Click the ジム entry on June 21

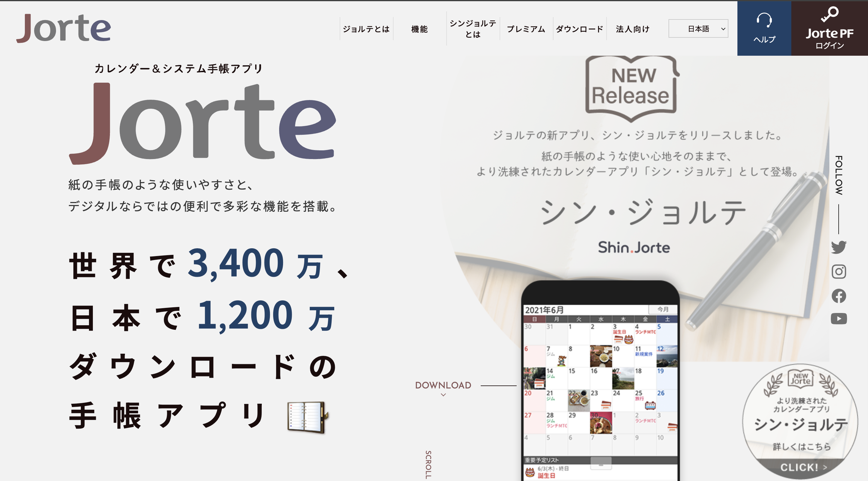click(x=551, y=399)
